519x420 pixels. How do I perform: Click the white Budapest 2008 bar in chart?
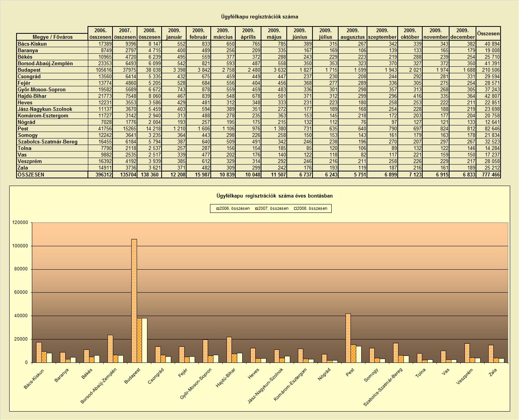click(x=144, y=340)
